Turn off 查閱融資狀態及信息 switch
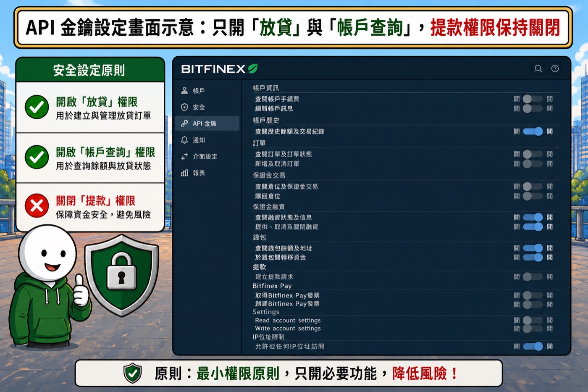The width and height of the screenshot is (588, 392). point(533,217)
